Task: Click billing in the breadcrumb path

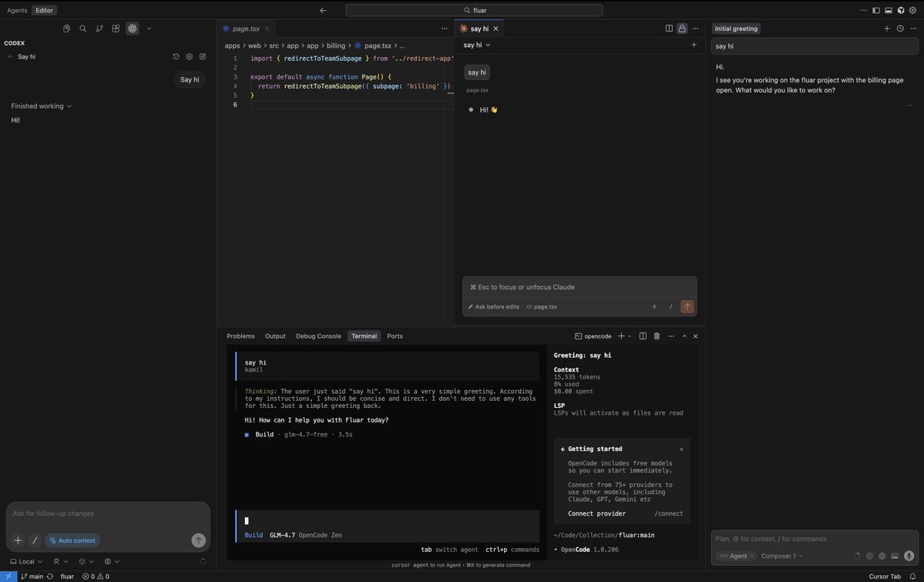Action: point(336,45)
